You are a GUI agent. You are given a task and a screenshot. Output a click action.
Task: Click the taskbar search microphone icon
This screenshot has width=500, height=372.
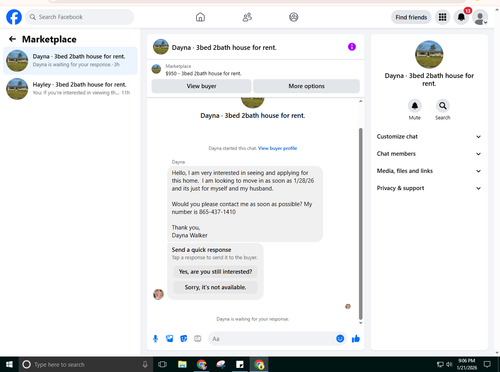pyautogui.click(x=145, y=364)
